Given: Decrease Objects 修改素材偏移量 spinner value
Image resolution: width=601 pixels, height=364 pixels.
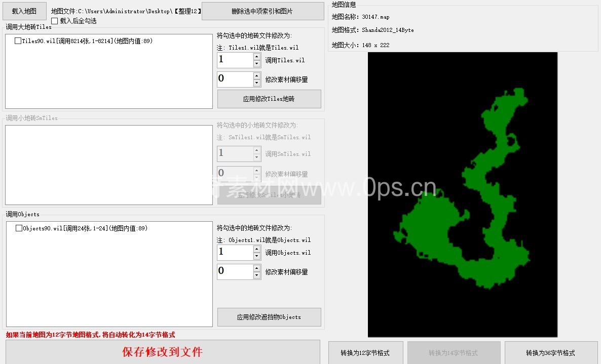Looking at the screenshot, I should point(257,275).
